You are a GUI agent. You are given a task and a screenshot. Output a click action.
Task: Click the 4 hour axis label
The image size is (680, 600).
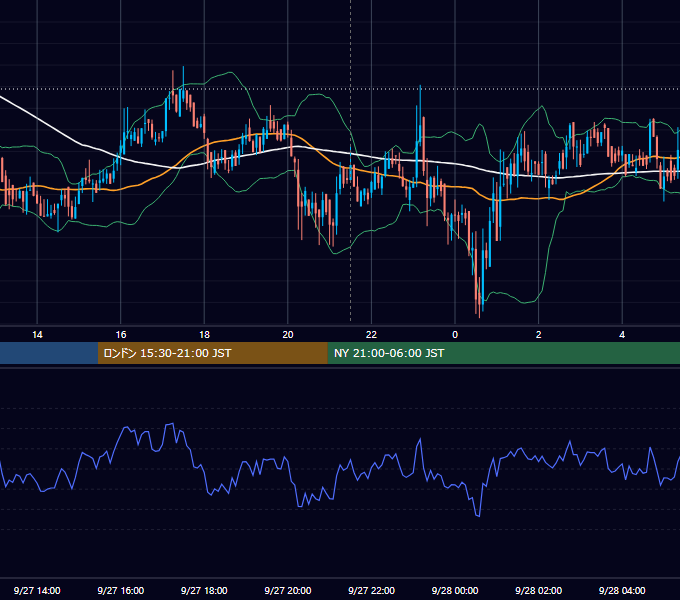(622, 335)
